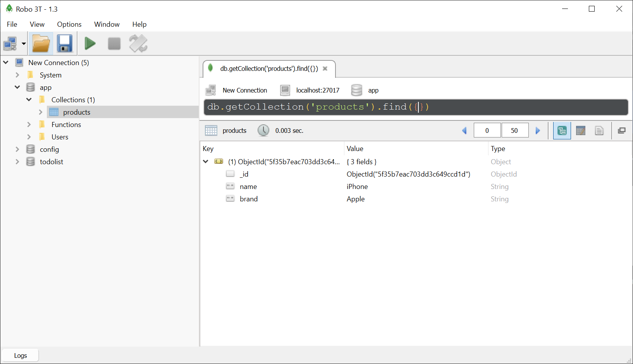Click the 0.003 sec. execution time text
633x364 pixels.
click(x=289, y=130)
